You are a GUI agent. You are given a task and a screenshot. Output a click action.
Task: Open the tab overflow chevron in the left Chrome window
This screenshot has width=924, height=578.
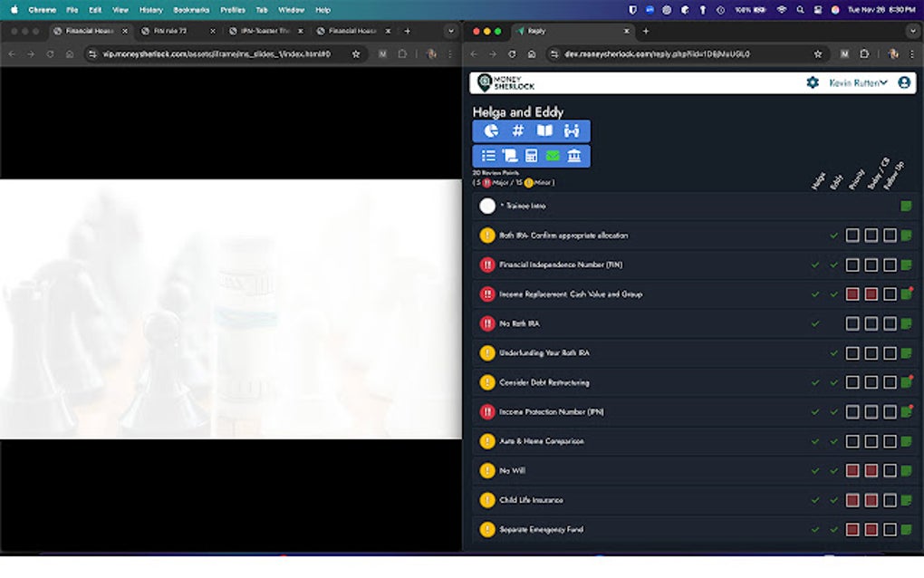coord(450,30)
